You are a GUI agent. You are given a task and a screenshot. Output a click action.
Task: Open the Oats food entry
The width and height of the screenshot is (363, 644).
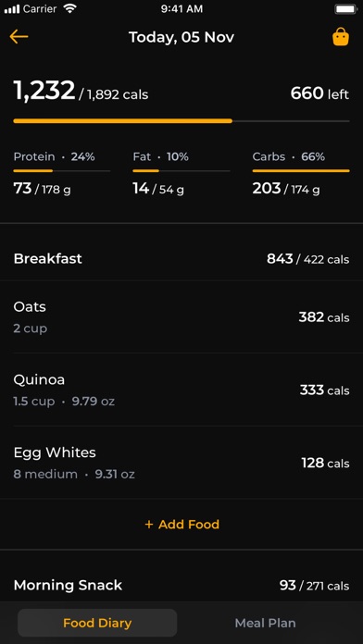coord(181,317)
